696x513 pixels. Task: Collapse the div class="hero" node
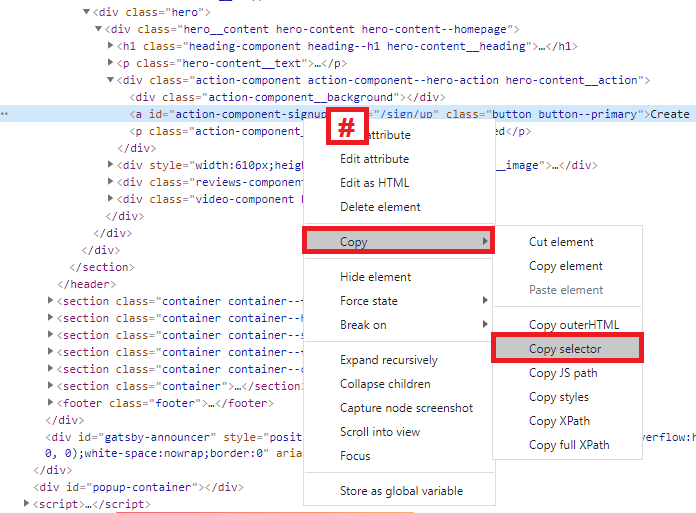point(87,12)
